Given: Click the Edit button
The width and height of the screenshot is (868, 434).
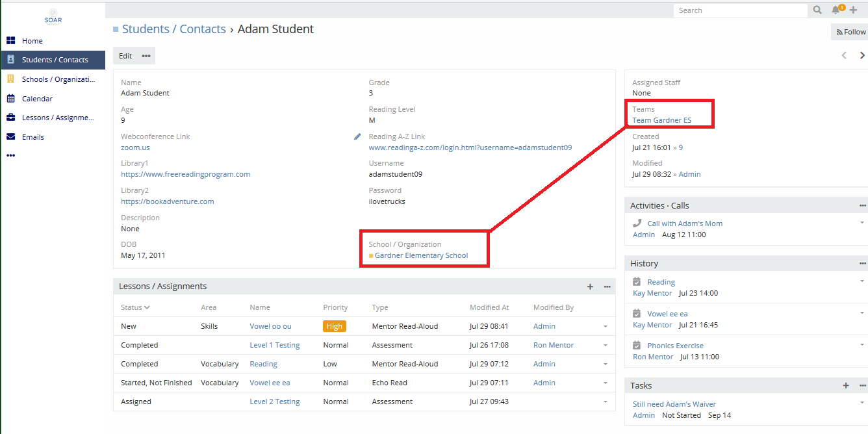Looking at the screenshot, I should [x=125, y=56].
